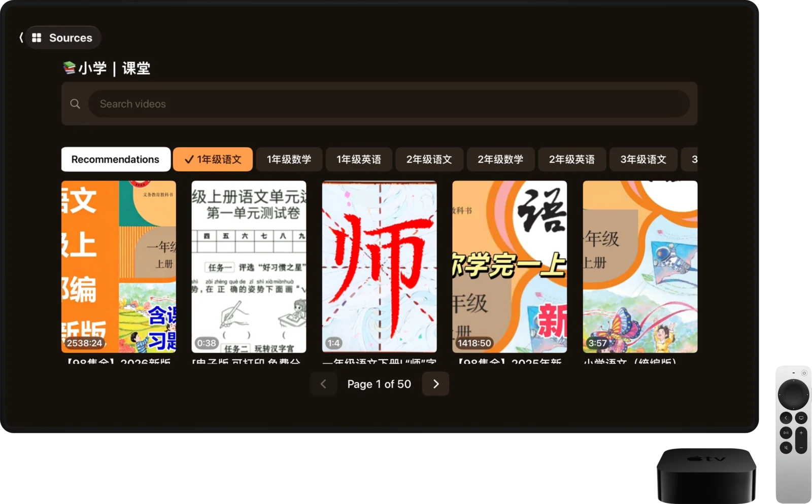Open the Sources grid button

coord(63,38)
